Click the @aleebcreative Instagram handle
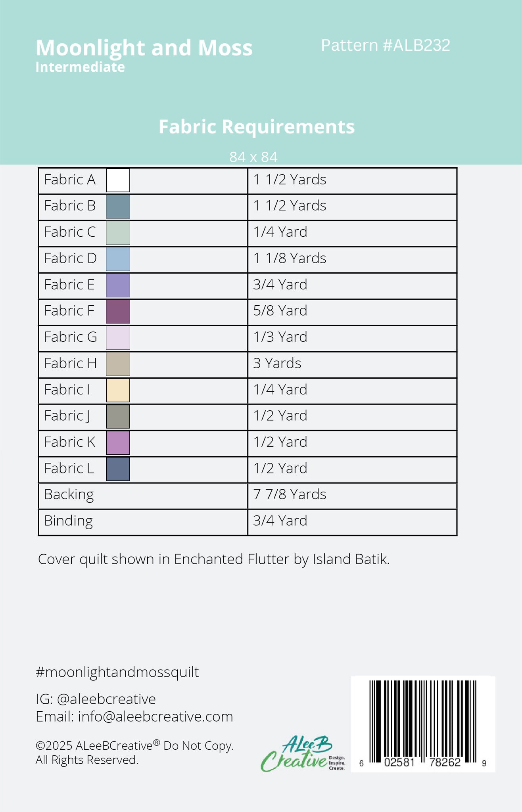The width and height of the screenshot is (522, 812). pyautogui.click(x=106, y=699)
